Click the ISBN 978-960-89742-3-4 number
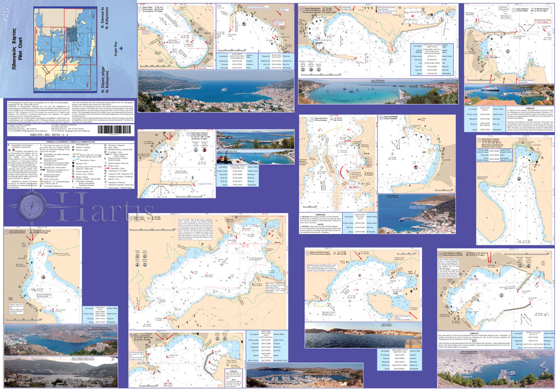 tap(50, 135)
